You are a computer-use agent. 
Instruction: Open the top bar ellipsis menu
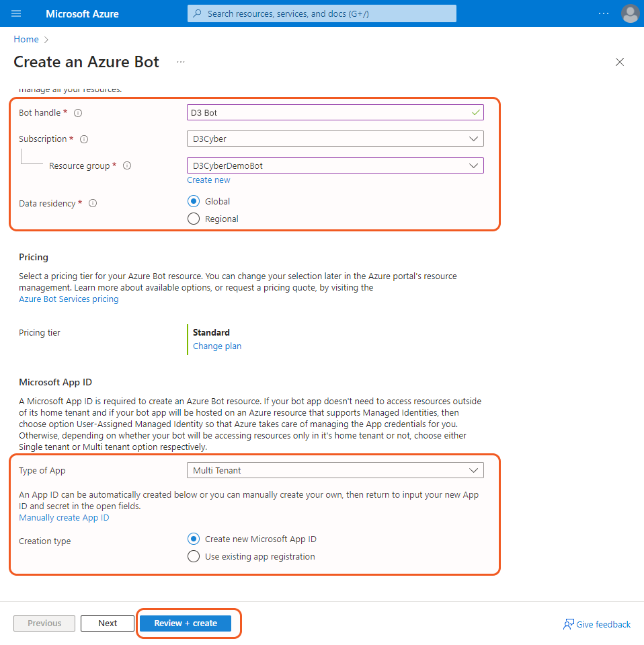click(603, 13)
